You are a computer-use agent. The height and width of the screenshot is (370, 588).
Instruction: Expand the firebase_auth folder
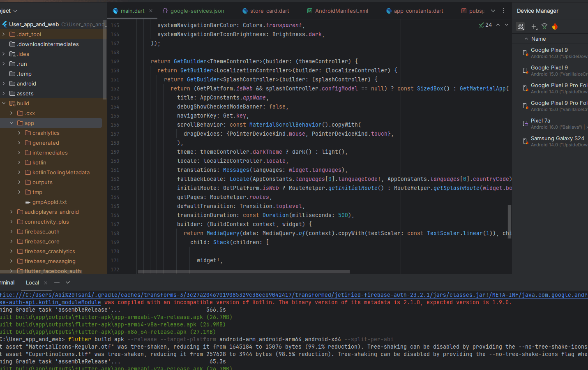pyautogui.click(x=12, y=231)
